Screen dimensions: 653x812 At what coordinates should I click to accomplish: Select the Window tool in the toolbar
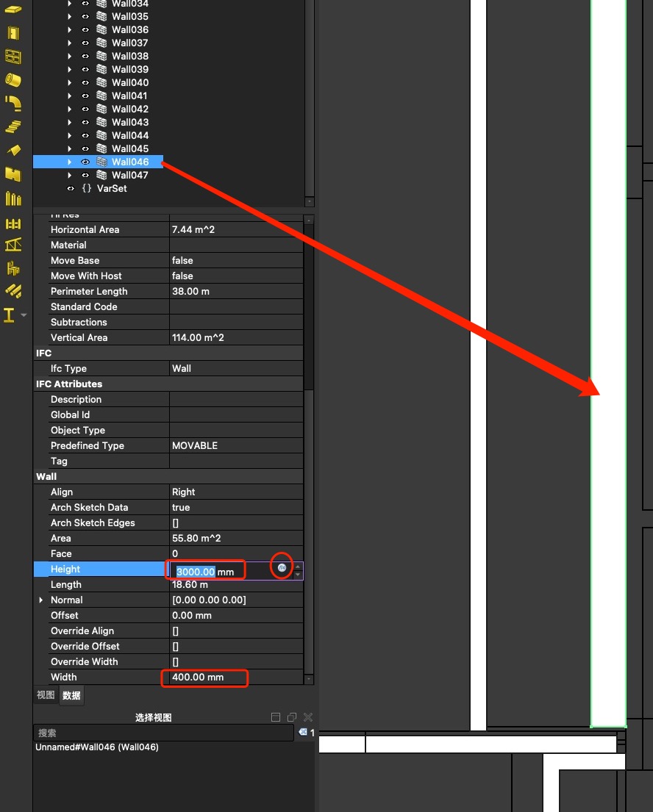[x=13, y=57]
